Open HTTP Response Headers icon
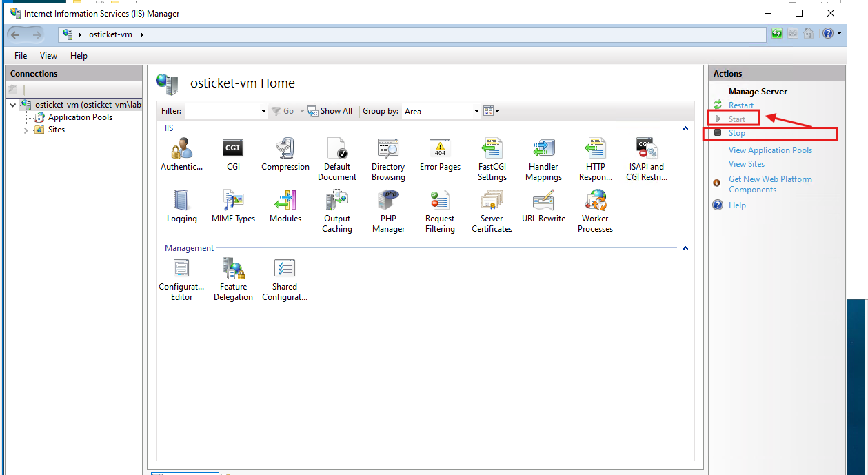Viewport: 868px width, 475px height. (595, 159)
